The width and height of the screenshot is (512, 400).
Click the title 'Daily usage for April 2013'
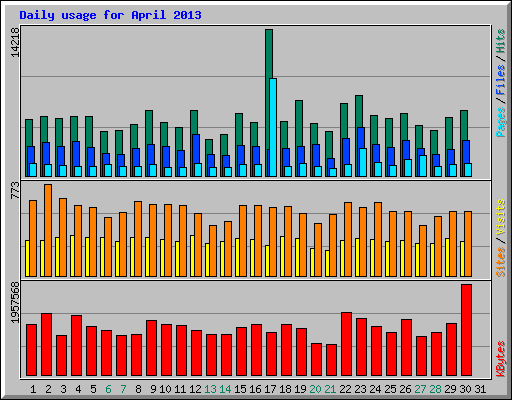click(x=110, y=15)
